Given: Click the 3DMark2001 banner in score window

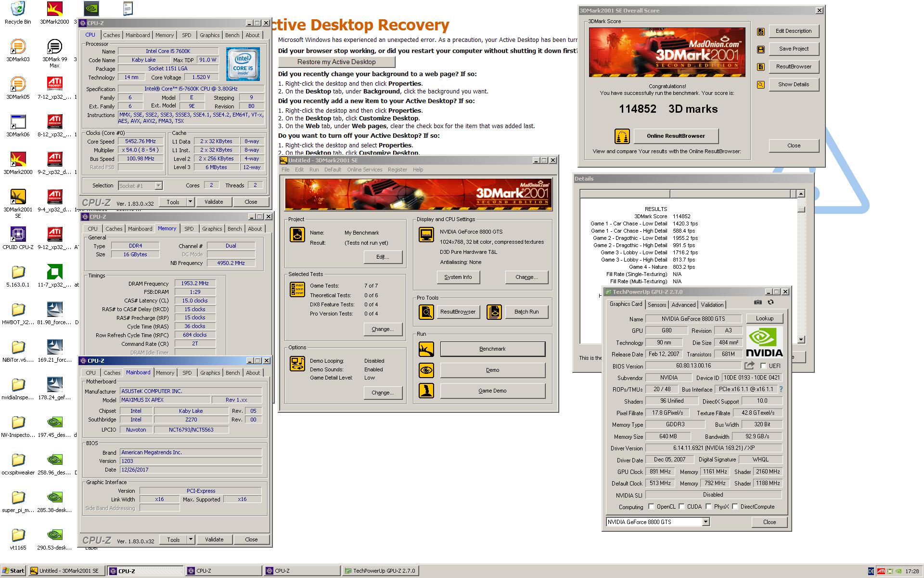Looking at the screenshot, I should pyautogui.click(x=667, y=53).
